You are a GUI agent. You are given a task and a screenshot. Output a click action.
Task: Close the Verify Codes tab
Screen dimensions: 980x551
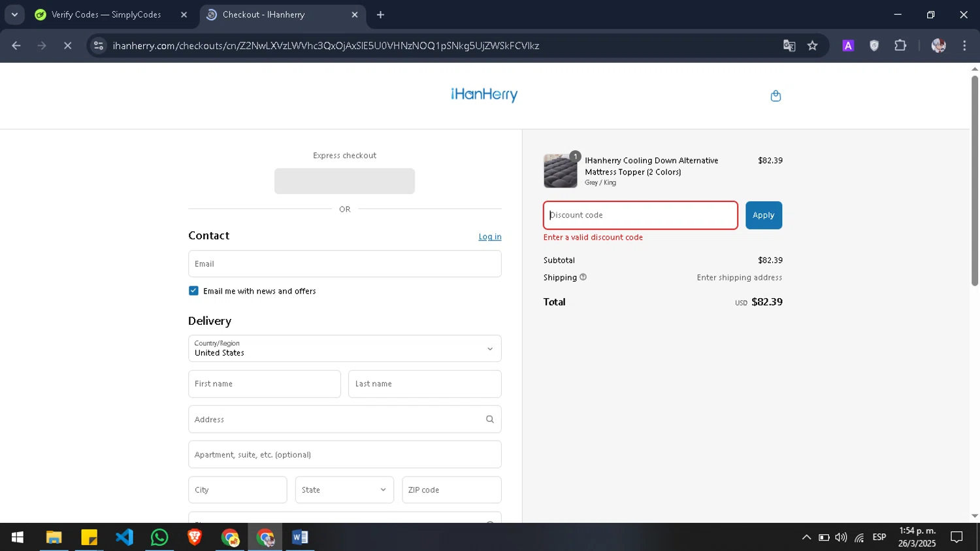(184, 14)
